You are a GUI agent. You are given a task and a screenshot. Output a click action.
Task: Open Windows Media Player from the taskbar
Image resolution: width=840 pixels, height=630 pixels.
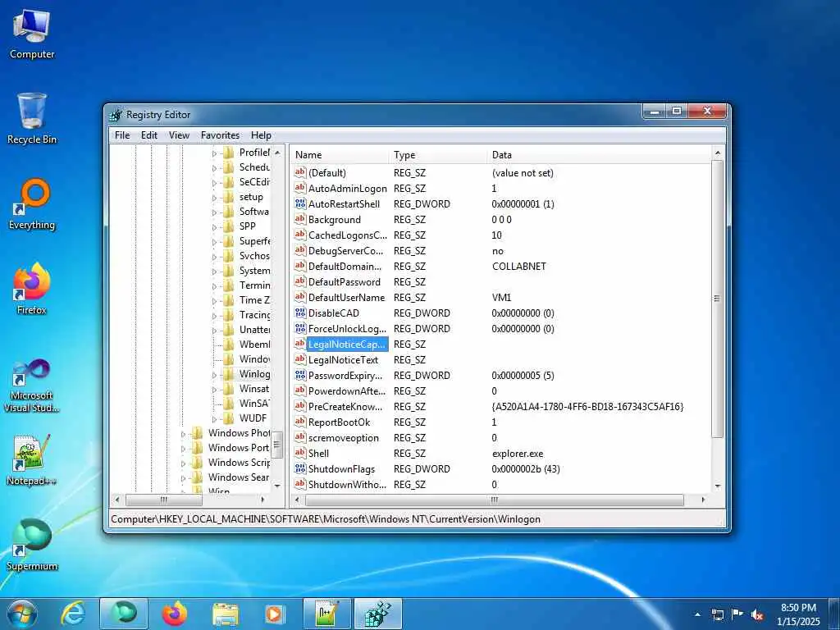click(x=275, y=614)
